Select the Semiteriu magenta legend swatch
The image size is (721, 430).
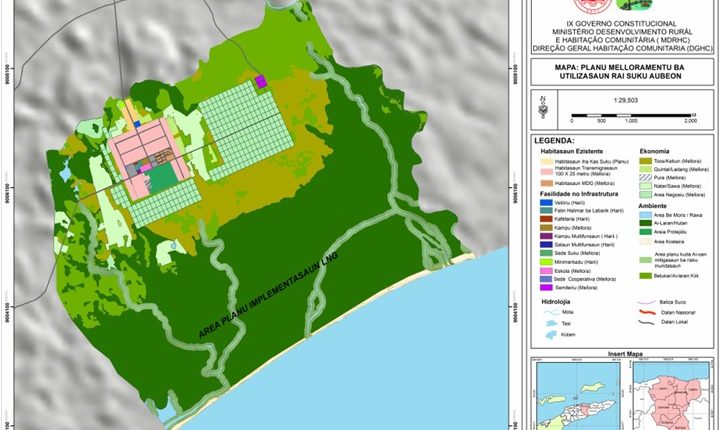[x=546, y=287]
